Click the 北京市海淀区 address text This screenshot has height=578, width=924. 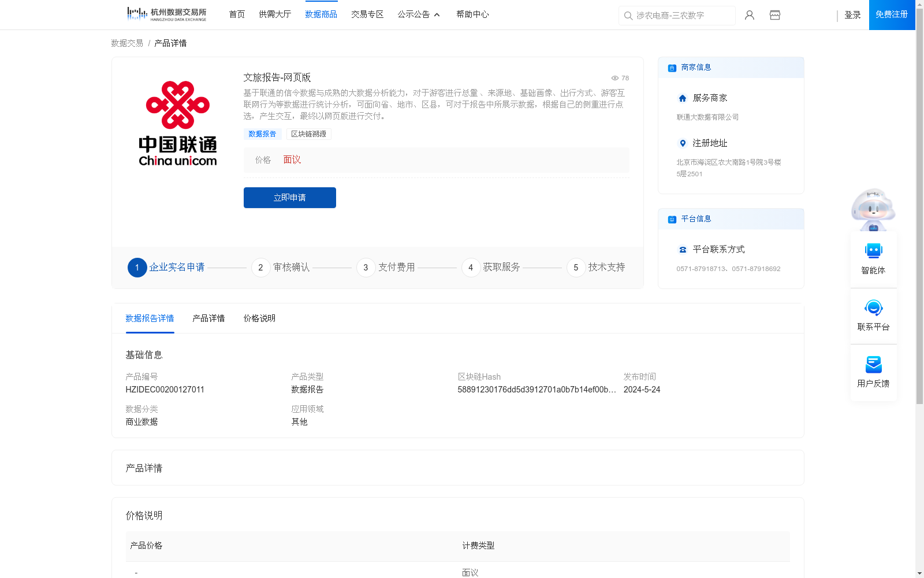click(x=729, y=168)
